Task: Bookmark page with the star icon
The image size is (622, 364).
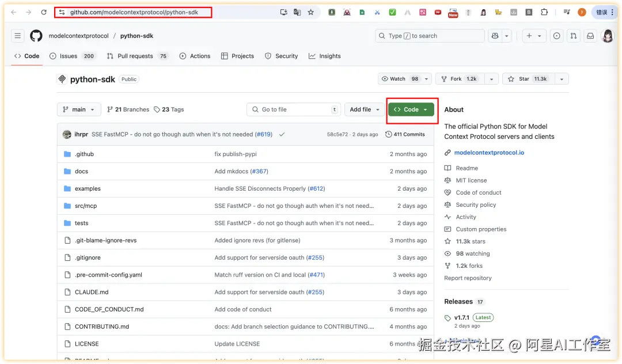Action: (x=310, y=12)
